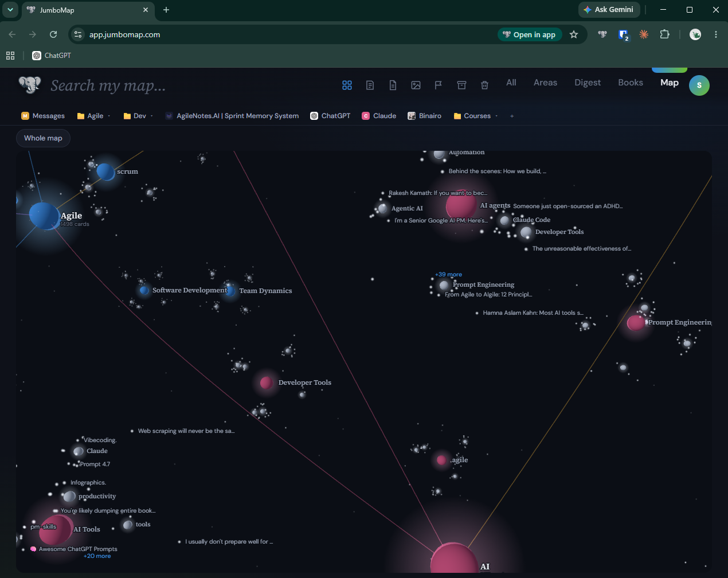Select the pink AI agents node
This screenshot has width=728, height=578.
(x=461, y=205)
